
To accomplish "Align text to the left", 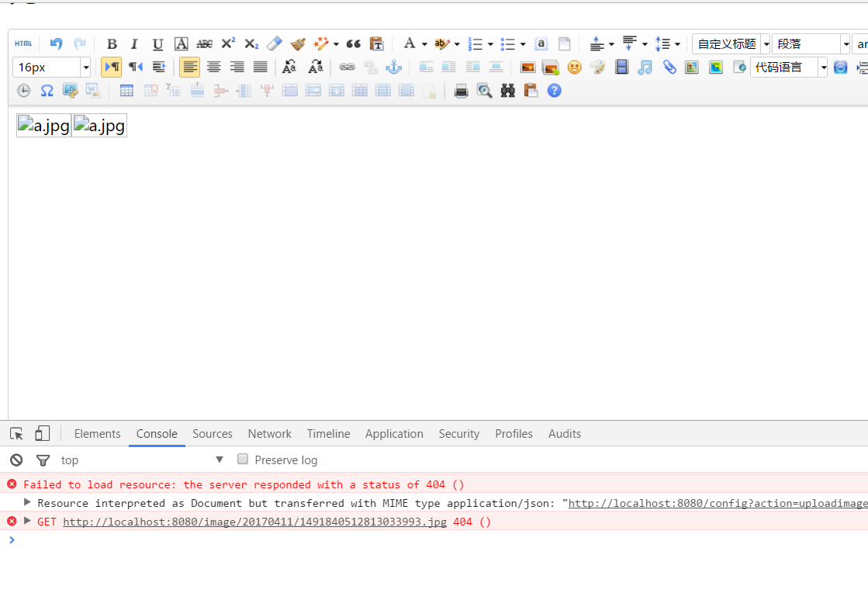I will (x=190, y=67).
